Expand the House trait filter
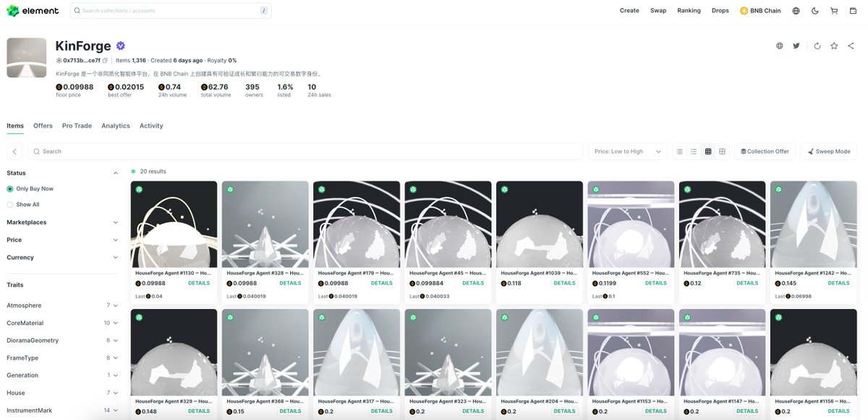This screenshot has width=868, height=420. click(63, 392)
